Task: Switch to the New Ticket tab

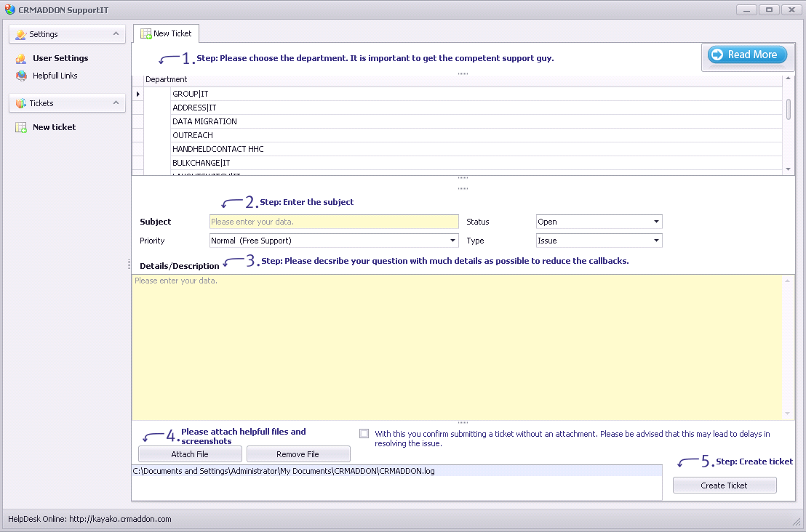Action: point(166,33)
